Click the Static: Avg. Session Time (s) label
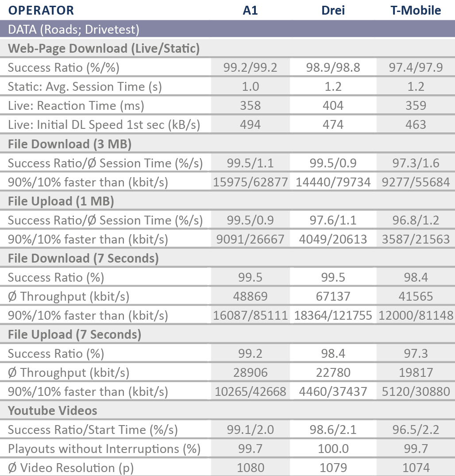Viewport: 455px width, 476px height. click(x=85, y=87)
